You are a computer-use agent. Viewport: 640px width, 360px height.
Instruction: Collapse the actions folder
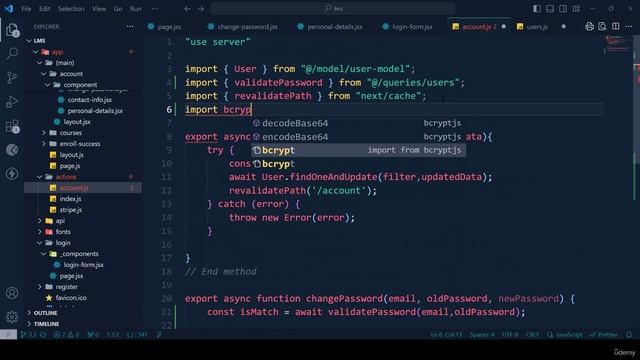pos(40,177)
